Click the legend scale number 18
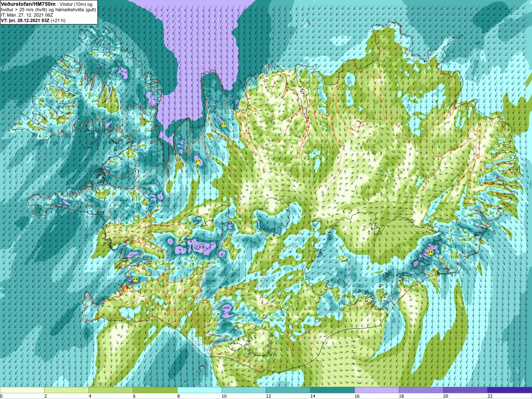 click(x=401, y=396)
